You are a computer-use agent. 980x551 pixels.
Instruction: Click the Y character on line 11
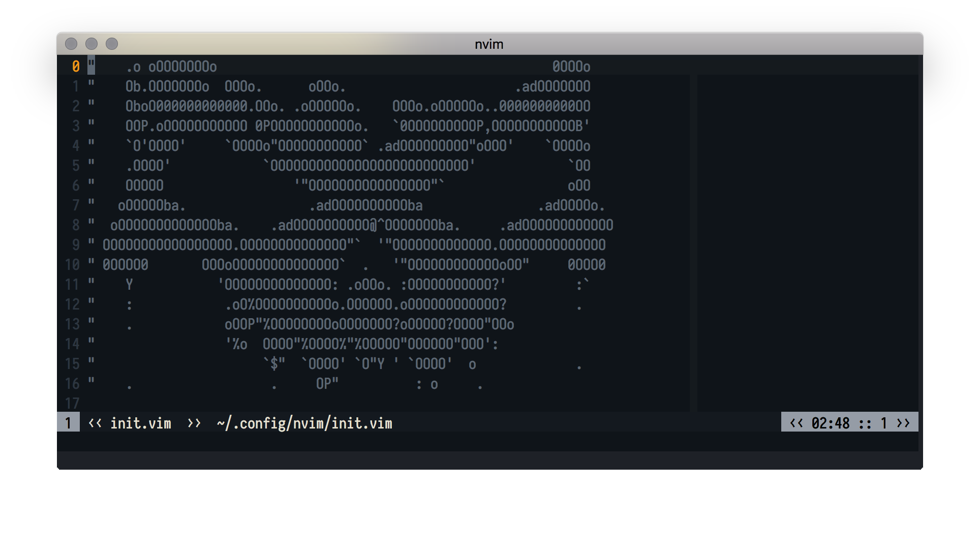click(129, 285)
